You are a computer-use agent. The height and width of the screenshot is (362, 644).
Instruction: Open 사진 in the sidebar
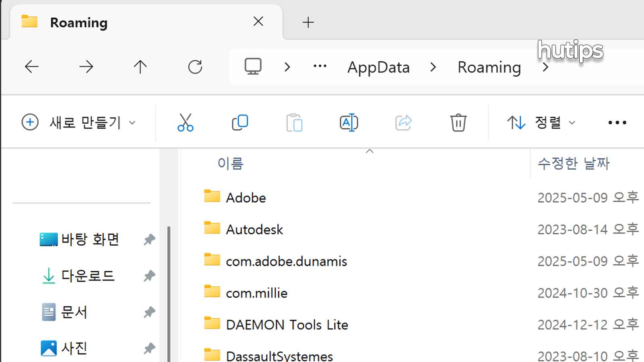point(64,348)
